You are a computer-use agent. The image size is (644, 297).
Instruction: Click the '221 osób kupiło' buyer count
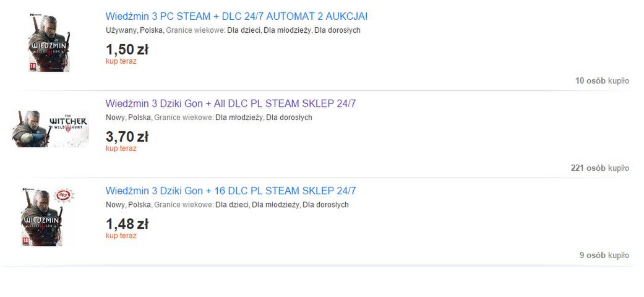[600, 168]
